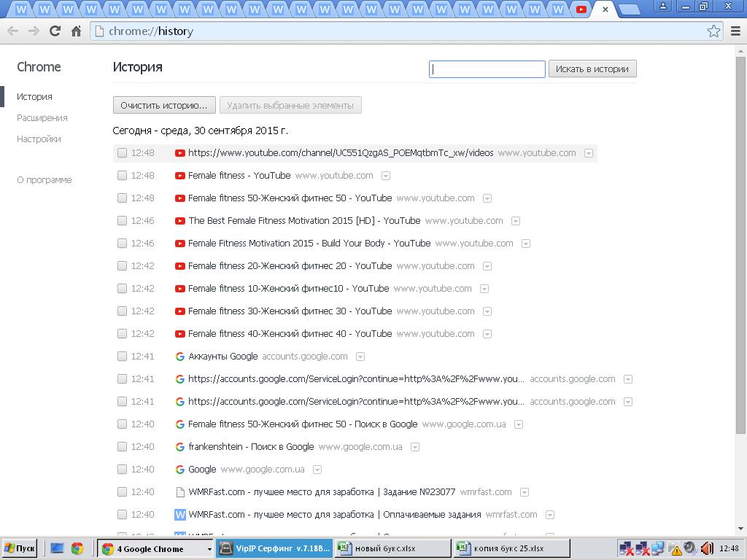Image resolution: width=747 pixels, height=560 pixels.
Task: Click the taskbar clock showing 12:48
Action: point(729,548)
